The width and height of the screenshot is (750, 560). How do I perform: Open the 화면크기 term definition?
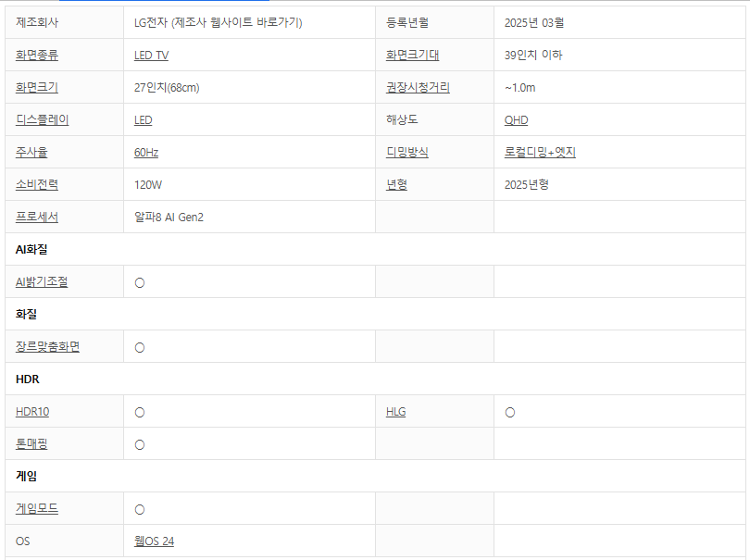coord(37,88)
